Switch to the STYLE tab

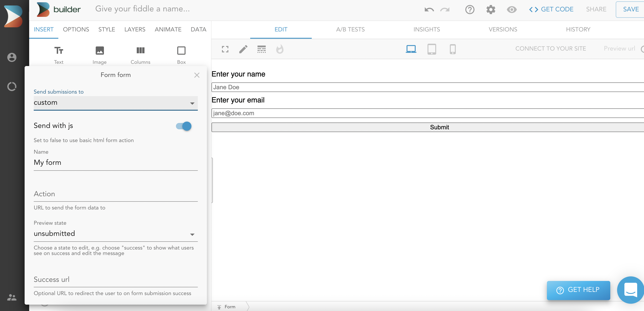[x=106, y=29]
